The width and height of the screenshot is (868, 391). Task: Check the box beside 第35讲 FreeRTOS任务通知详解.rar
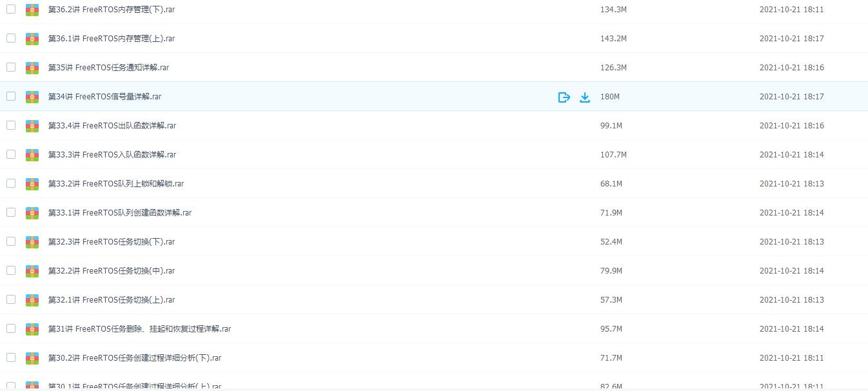(x=11, y=67)
